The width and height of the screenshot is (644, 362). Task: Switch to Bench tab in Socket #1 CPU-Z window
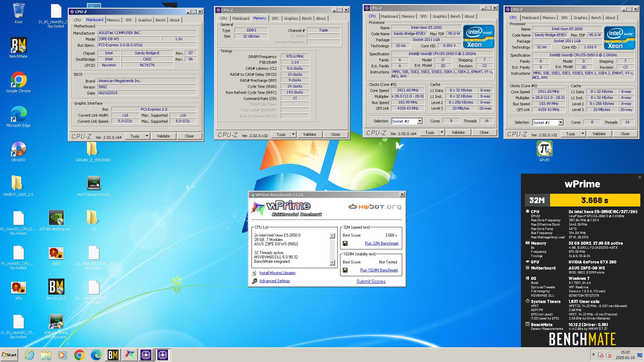[x=596, y=18]
